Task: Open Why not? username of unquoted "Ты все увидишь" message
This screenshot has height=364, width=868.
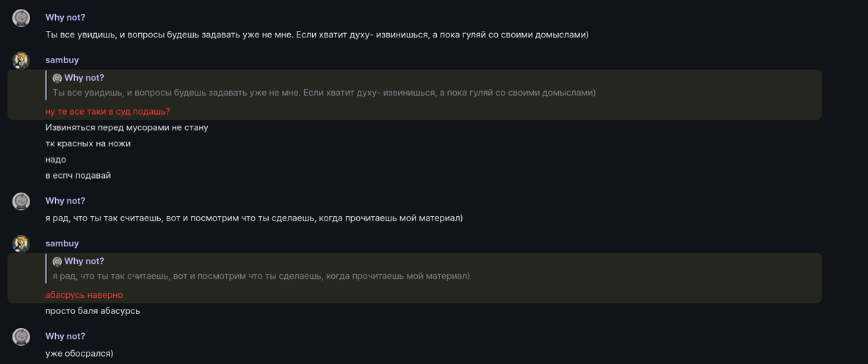Action: pyautogui.click(x=65, y=18)
